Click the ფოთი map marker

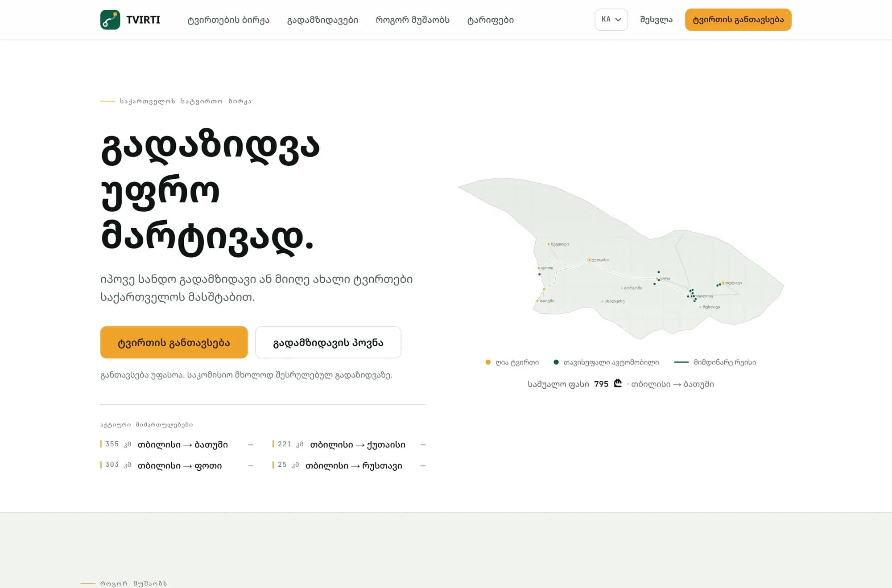(x=539, y=268)
